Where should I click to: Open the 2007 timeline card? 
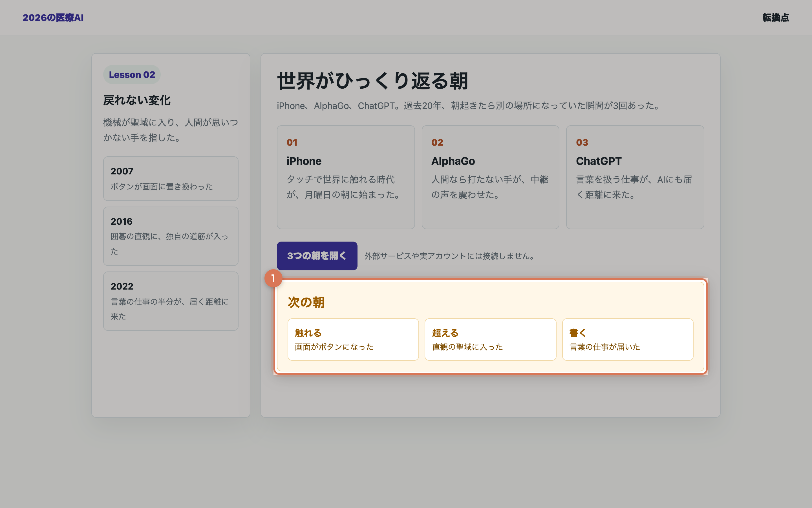(x=171, y=178)
